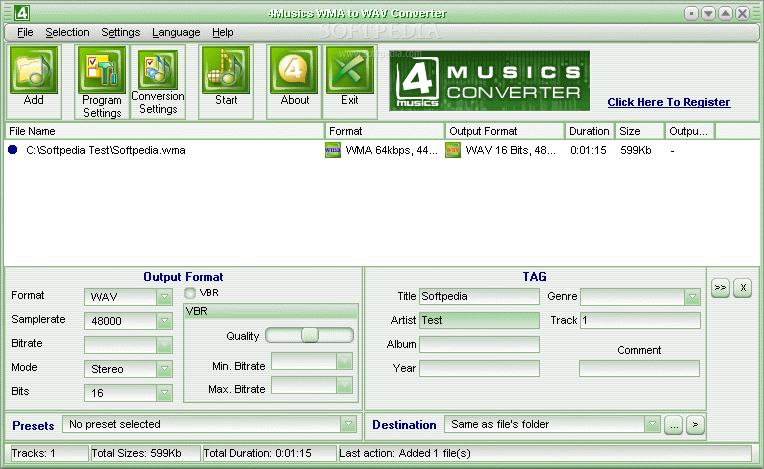Expand the Samplerate dropdown showing 48000
The image size is (764, 469).
point(164,320)
